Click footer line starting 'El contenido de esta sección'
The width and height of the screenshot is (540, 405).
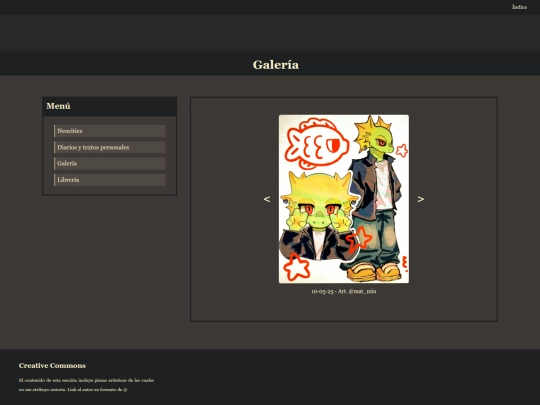[x=86, y=380]
